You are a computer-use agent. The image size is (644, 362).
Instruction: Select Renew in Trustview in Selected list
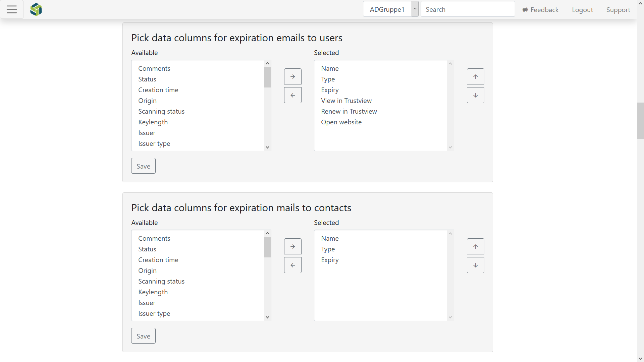click(x=381, y=111)
